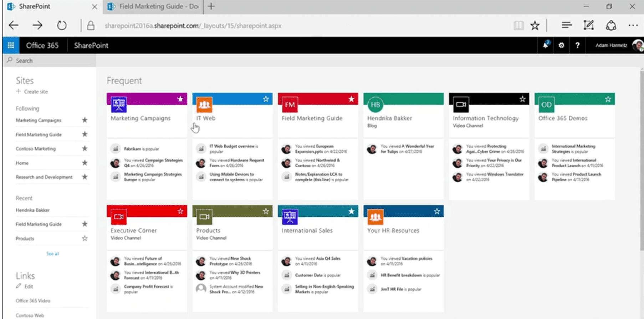Unfollow Field Marketing Guide card via star

(352, 99)
